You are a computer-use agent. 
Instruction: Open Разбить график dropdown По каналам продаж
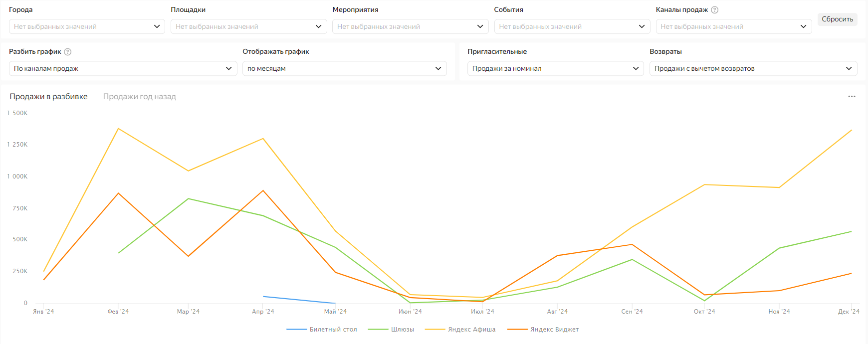pyautogui.click(x=123, y=69)
